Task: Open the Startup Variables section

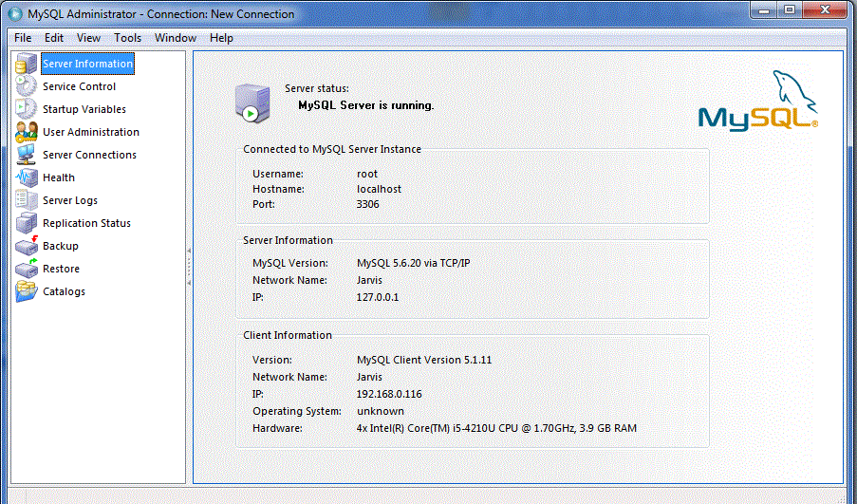Action: (x=84, y=109)
